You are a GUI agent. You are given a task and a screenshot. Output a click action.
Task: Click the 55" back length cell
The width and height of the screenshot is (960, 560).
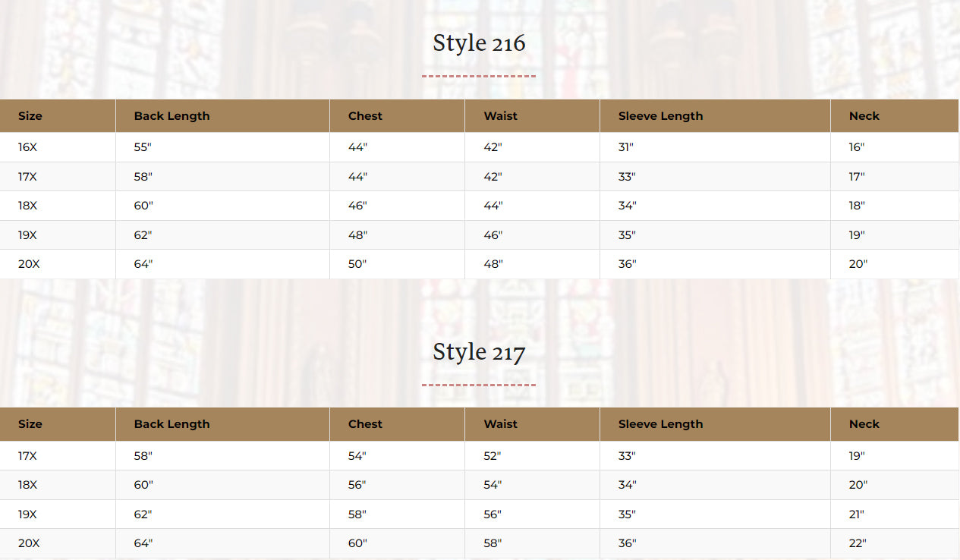click(x=143, y=147)
